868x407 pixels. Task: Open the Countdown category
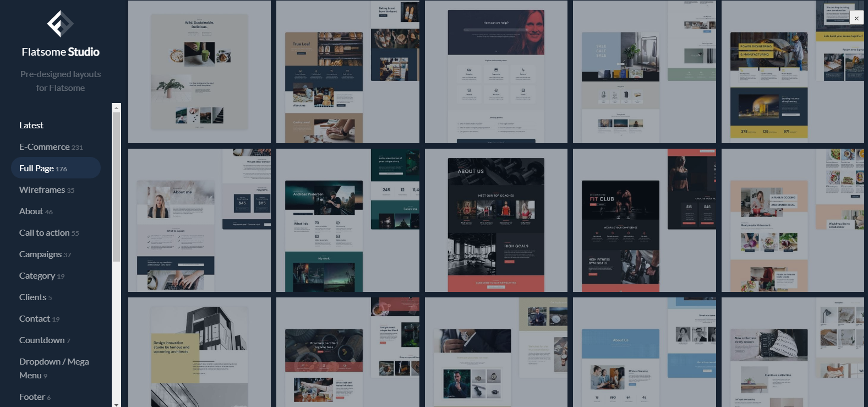45,340
